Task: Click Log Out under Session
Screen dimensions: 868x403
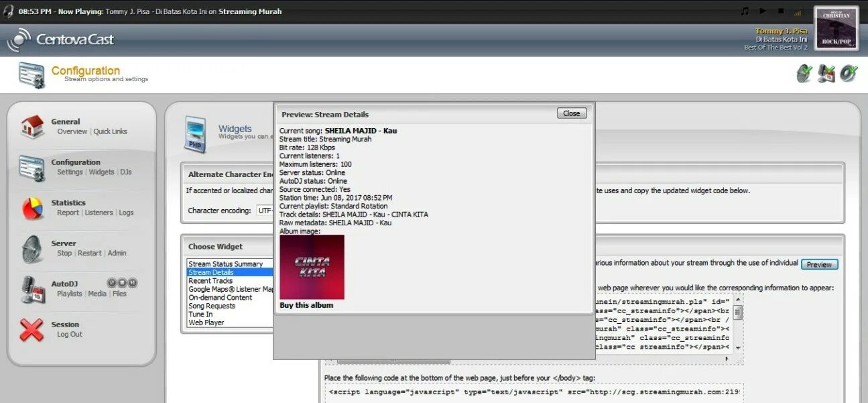Action: (70, 335)
